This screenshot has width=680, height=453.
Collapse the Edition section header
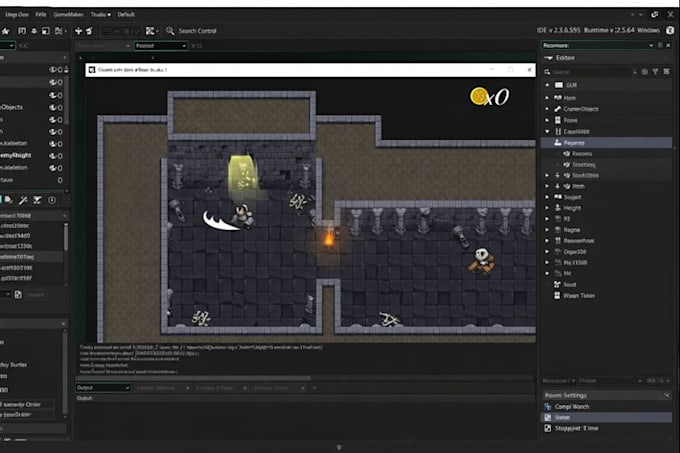tap(549, 58)
